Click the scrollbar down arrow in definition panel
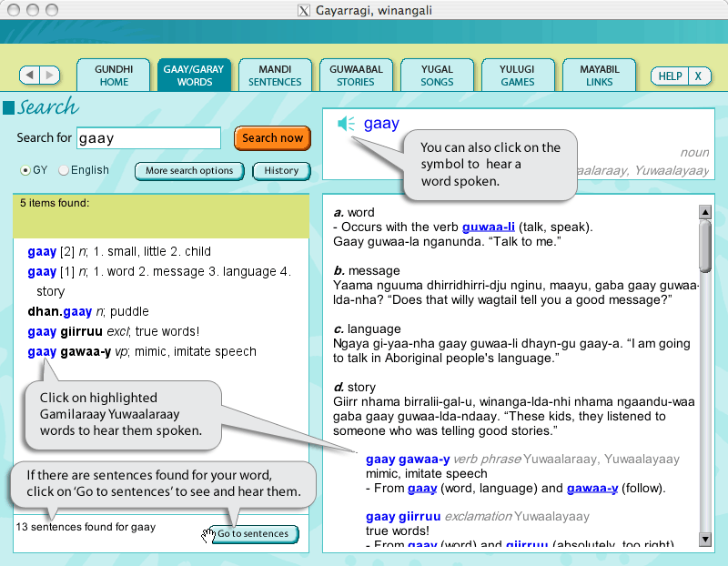Viewport: 728px width, 566px height. click(704, 540)
